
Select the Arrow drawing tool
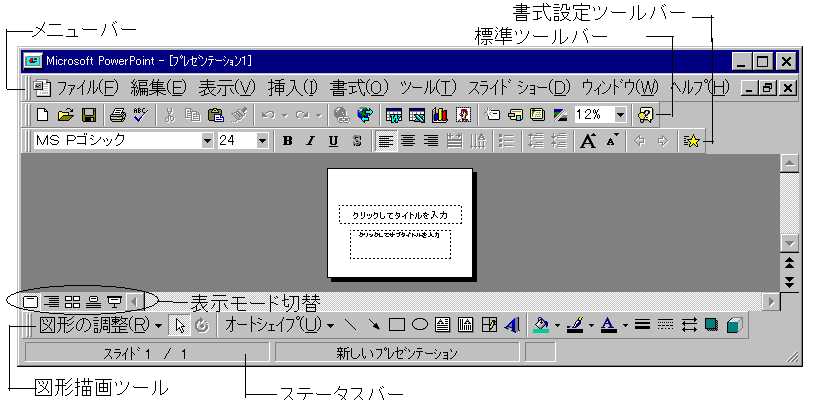[x=374, y=326]
